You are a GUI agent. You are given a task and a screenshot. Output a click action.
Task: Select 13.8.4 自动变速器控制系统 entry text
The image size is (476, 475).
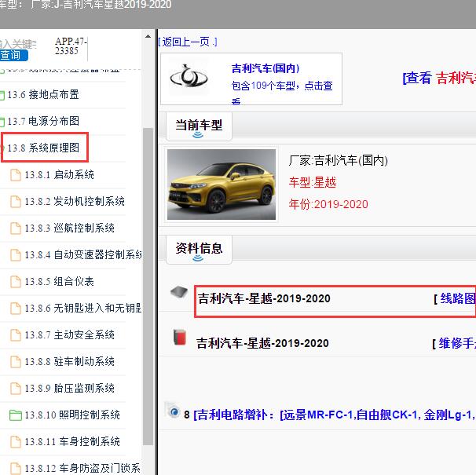click(x=83, y=254)
